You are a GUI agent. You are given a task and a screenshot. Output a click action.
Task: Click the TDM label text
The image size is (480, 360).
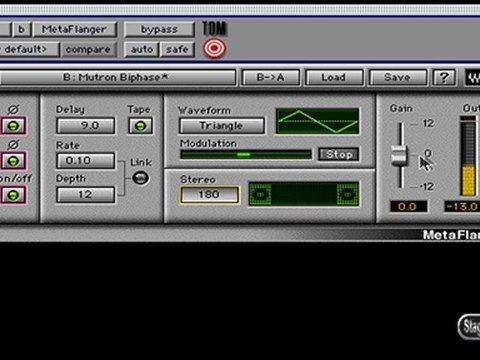[x=214, y=29]
